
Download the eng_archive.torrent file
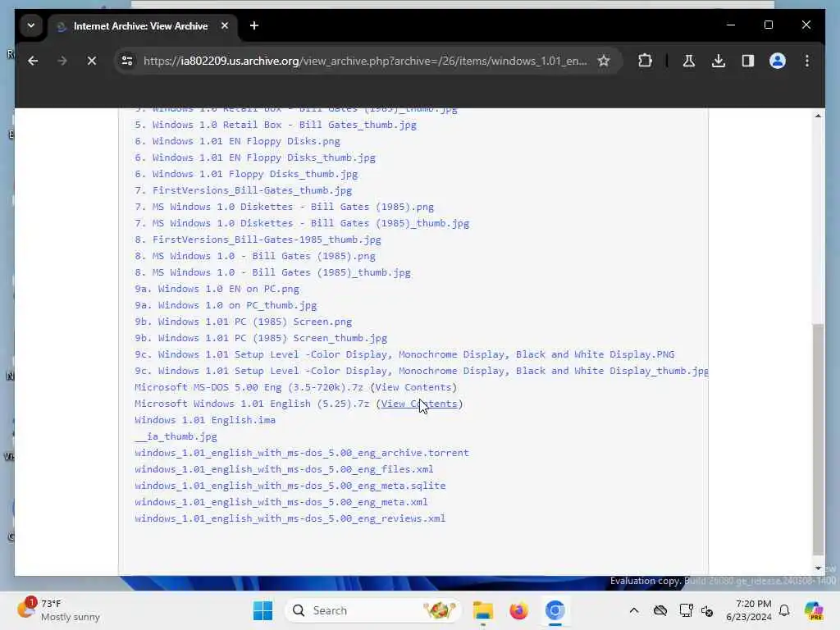click(x=302, y=453)
